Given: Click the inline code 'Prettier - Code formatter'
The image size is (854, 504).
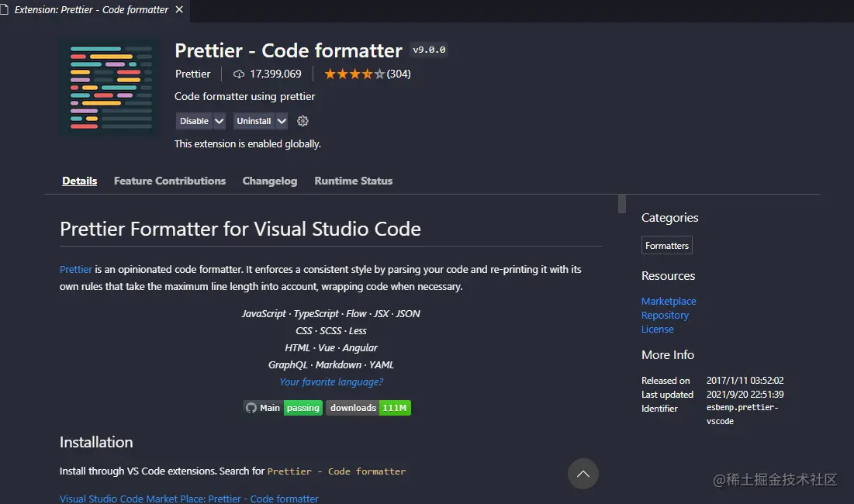Looking at the screenshot, I should (336, 471).
